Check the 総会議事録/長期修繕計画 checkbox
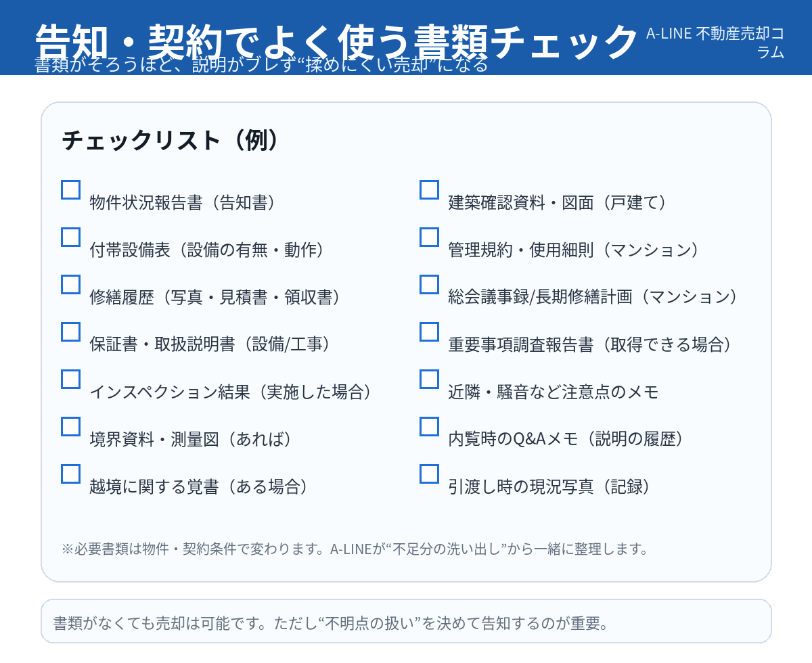Image resolution: width=812 pixels, height=663 pixels. (429, 284)
